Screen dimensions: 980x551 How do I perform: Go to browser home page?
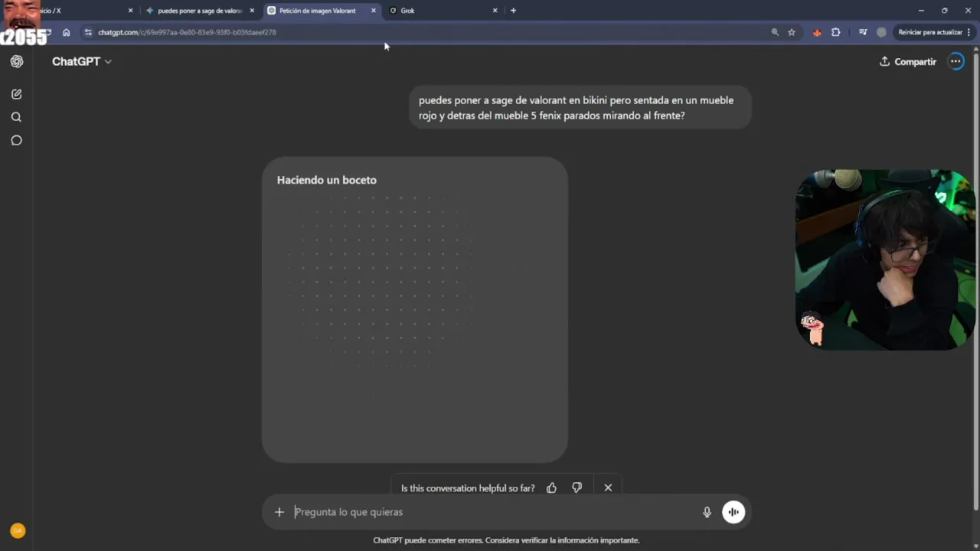67,32
